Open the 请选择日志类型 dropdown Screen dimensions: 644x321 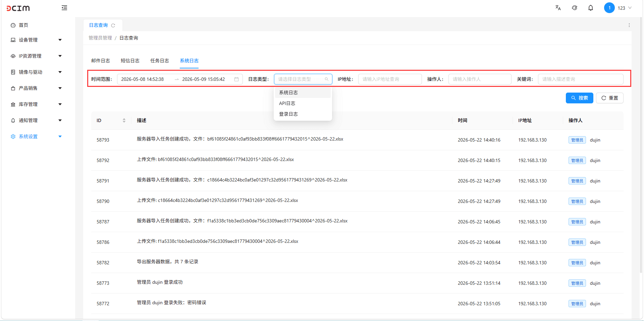[x=303, y=79]
